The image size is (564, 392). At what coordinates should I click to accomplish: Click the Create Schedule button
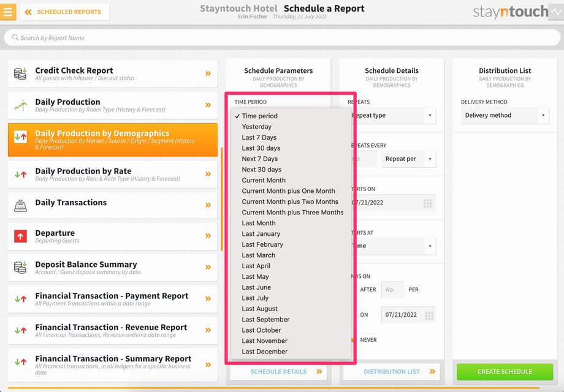(x=505, y=372)
